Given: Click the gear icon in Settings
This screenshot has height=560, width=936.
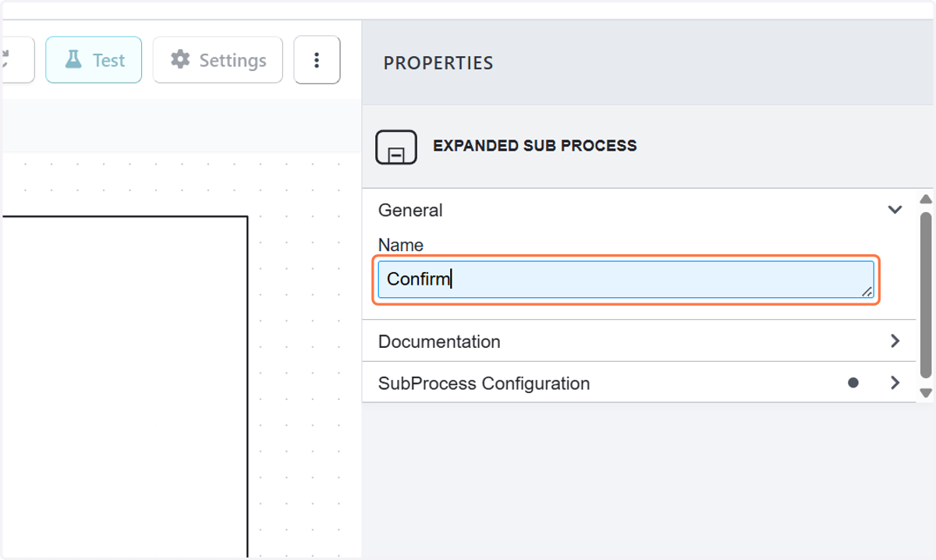Looking at the screenshot, I should [x=180, y=60].
